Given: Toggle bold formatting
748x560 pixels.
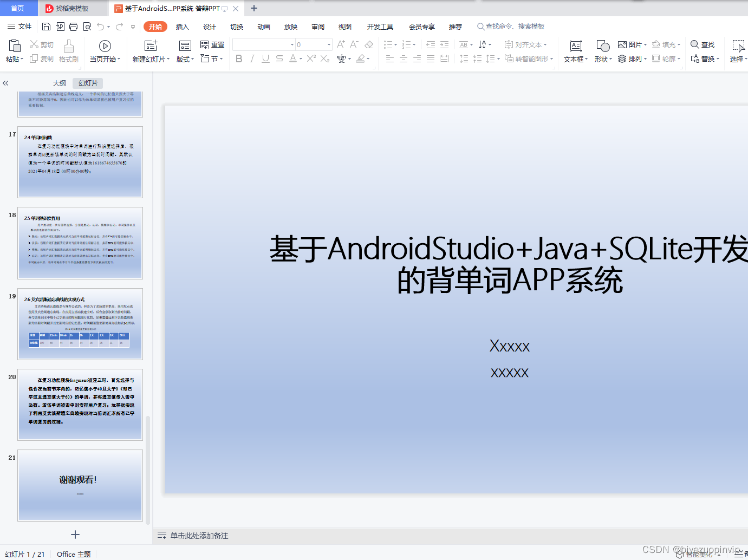Looking at the screenshot, I should point(239,59).
